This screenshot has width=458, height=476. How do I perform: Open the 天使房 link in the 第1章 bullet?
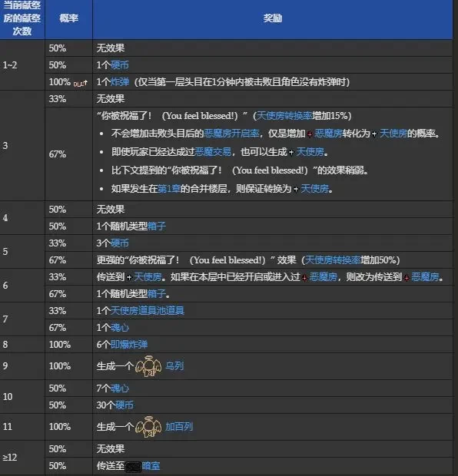click(315, 189)
